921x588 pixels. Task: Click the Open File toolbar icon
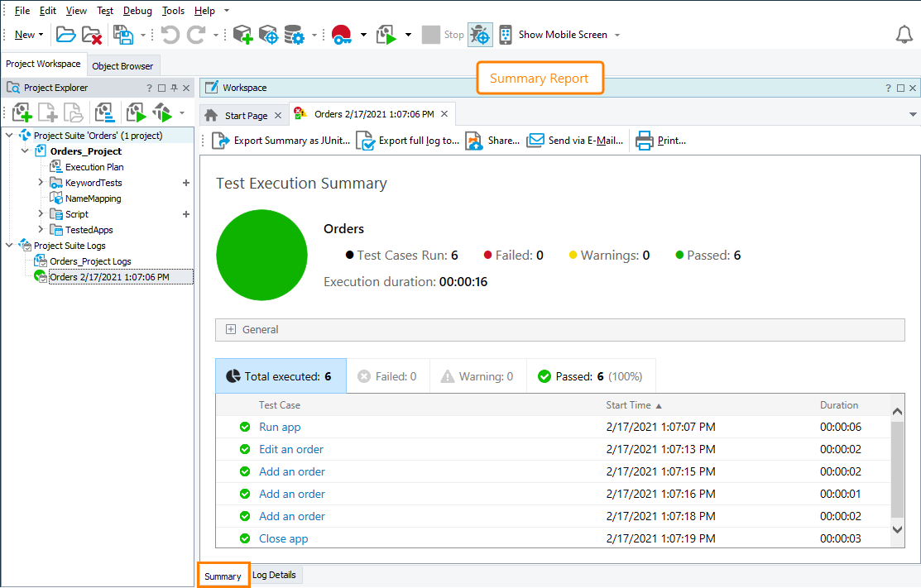[x=65, y=34]
